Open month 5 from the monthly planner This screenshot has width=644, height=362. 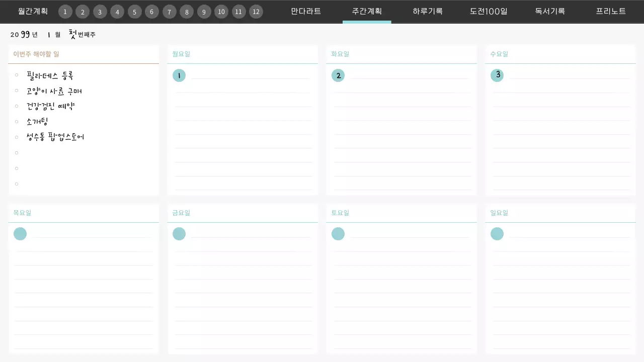pos(134,12)
